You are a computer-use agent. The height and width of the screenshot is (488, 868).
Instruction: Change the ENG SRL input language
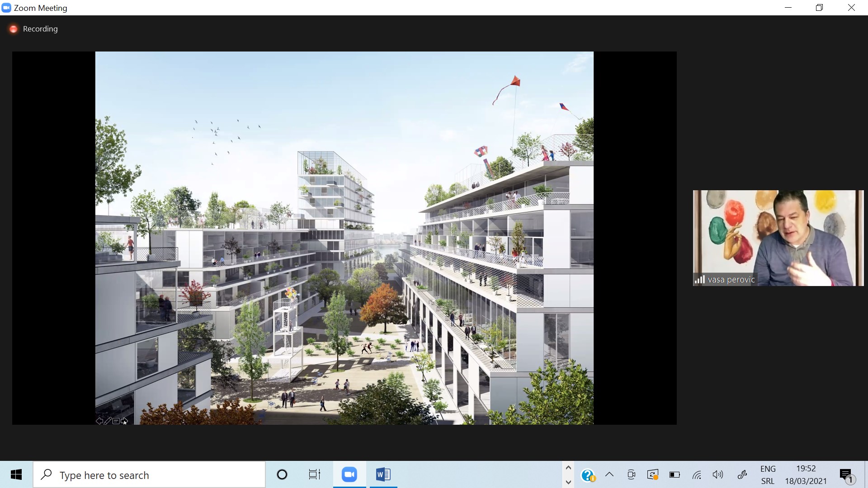click(768, 475)
